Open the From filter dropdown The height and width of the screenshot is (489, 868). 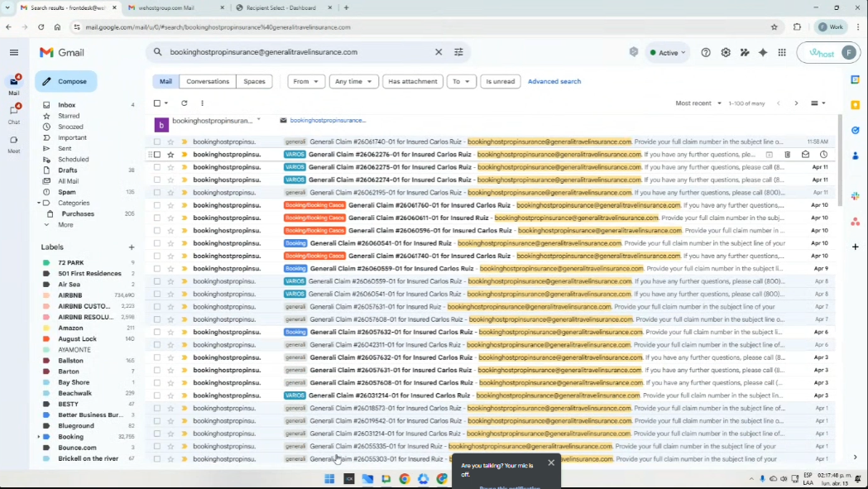305,81
